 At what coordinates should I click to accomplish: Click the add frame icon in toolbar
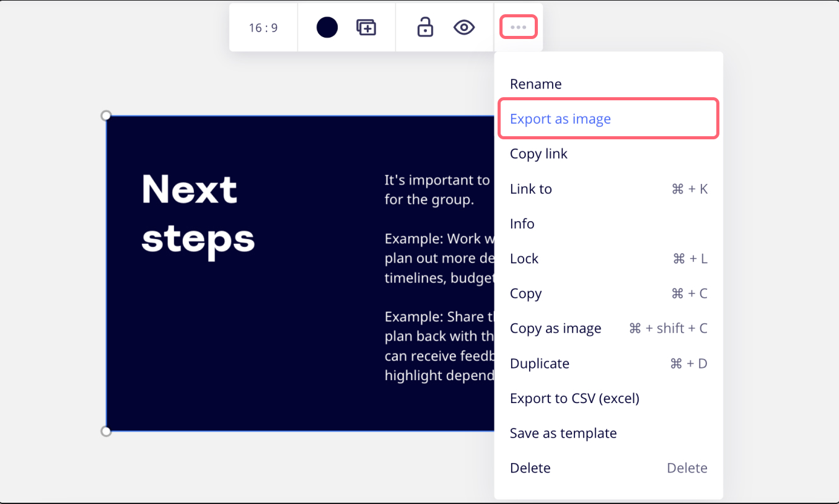[366, 27]
